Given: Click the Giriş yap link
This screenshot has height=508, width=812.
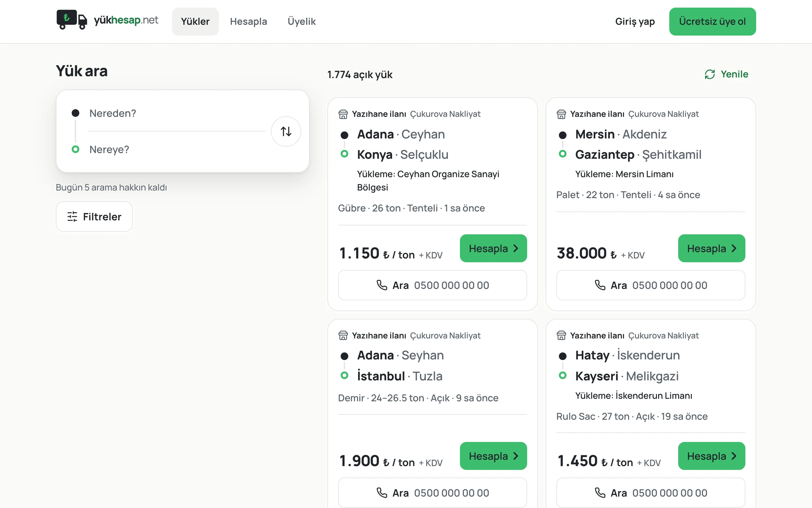Looking at the screenshot, I should 635,22.
